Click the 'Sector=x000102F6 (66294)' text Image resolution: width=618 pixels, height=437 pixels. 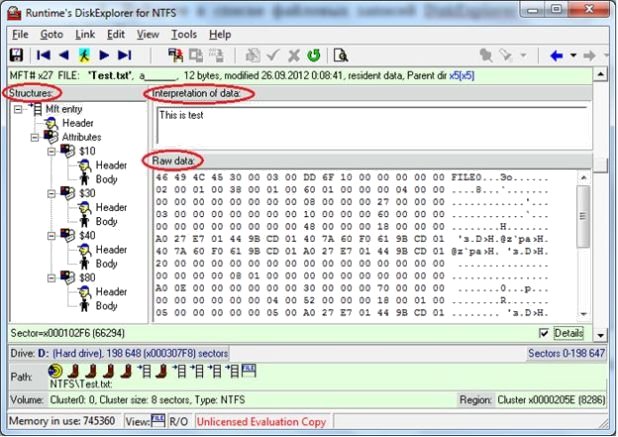[67, 333]
